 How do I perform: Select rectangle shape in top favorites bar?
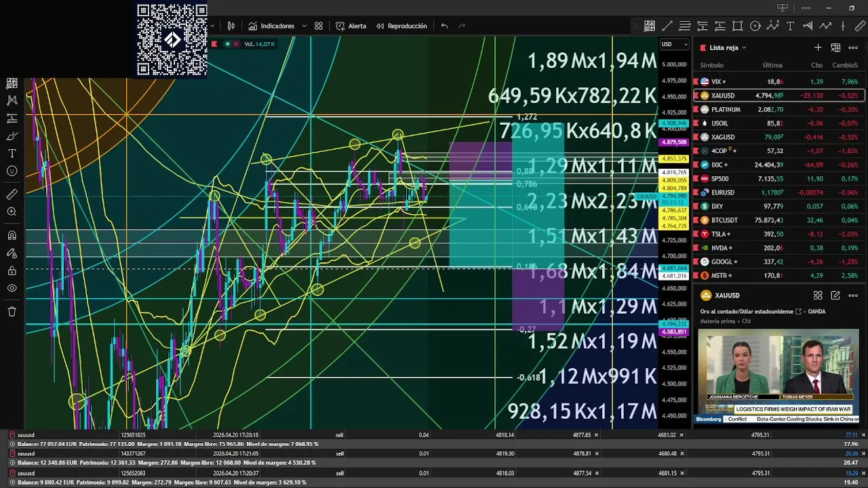coord(738,26)
